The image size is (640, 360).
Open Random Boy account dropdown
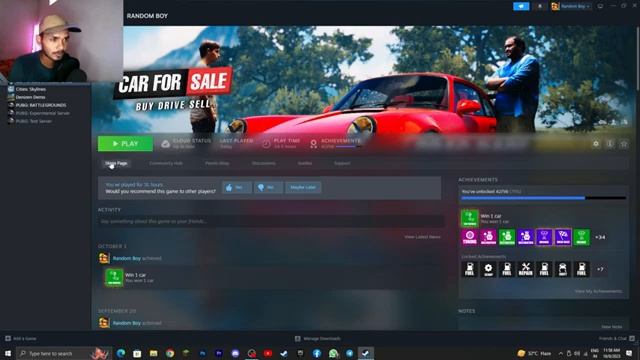coord(571,6)
